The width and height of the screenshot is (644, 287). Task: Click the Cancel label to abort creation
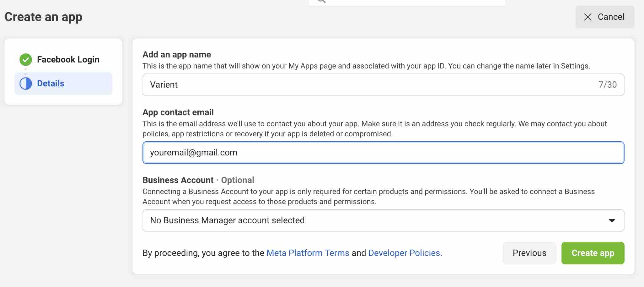611,17
